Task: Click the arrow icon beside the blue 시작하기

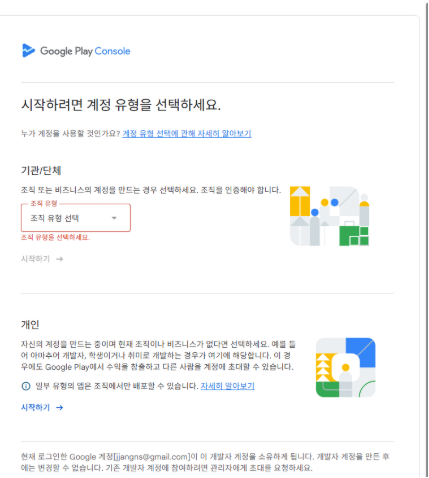Action: pos(60,407)
